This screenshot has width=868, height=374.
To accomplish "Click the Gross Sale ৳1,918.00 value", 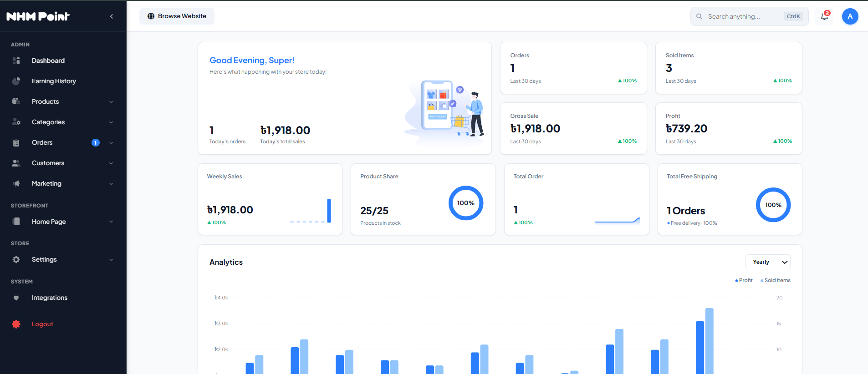I will (x=535, y=129).
